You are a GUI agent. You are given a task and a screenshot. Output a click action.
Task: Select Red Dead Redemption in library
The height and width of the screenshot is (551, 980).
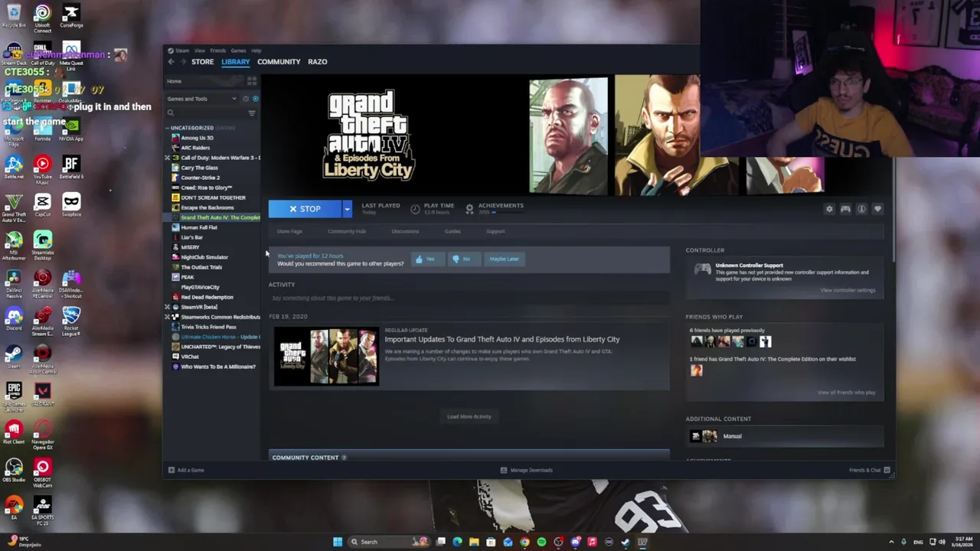[x=207, y=297]
